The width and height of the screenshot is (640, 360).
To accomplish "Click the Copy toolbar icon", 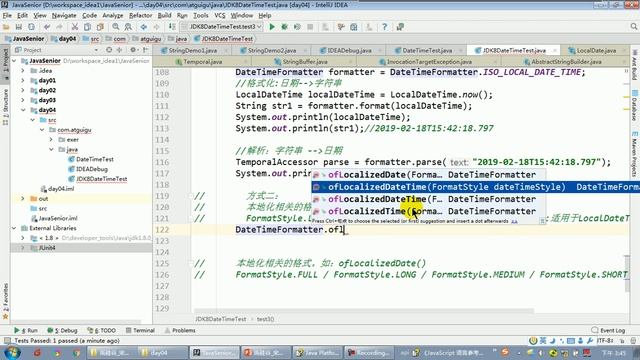I will [x=87, y=27].
